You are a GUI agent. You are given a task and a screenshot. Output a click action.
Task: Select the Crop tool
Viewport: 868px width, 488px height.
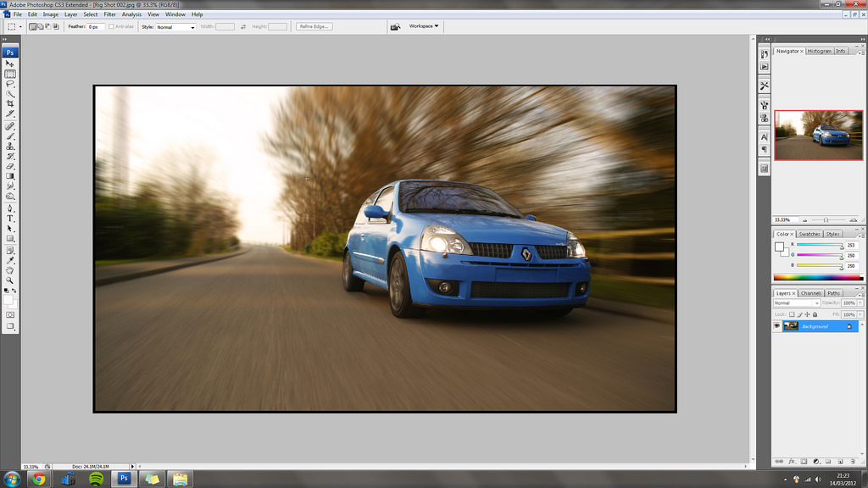(10, 103)
